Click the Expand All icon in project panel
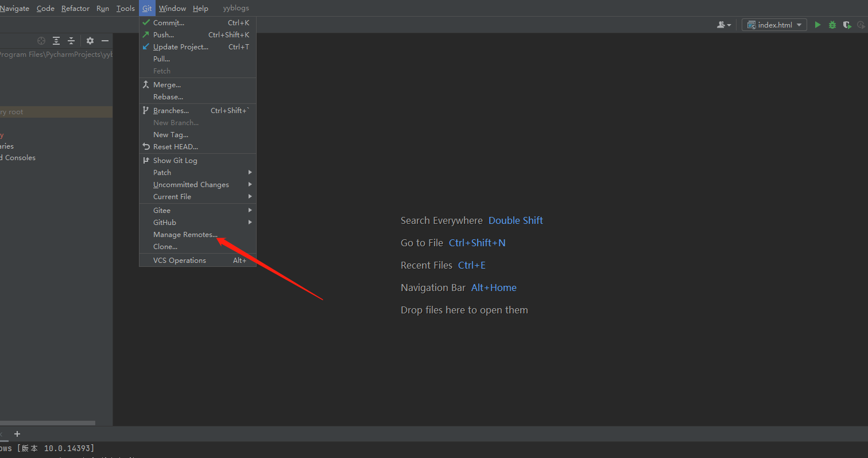This screenshot has width=868, height=458. (56, 40)
